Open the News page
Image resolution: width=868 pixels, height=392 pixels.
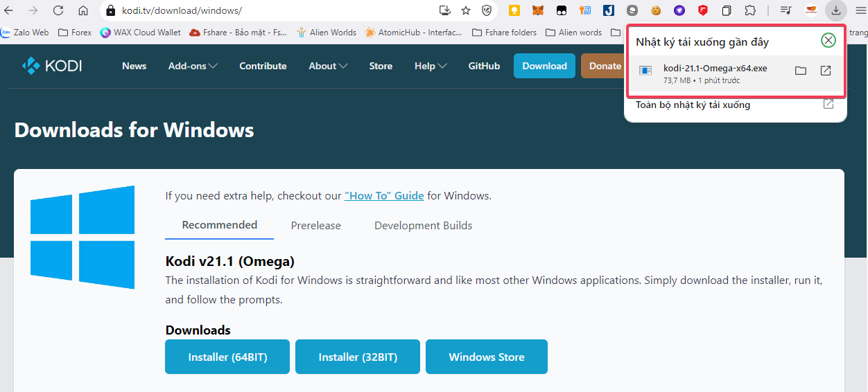(134, 66)
